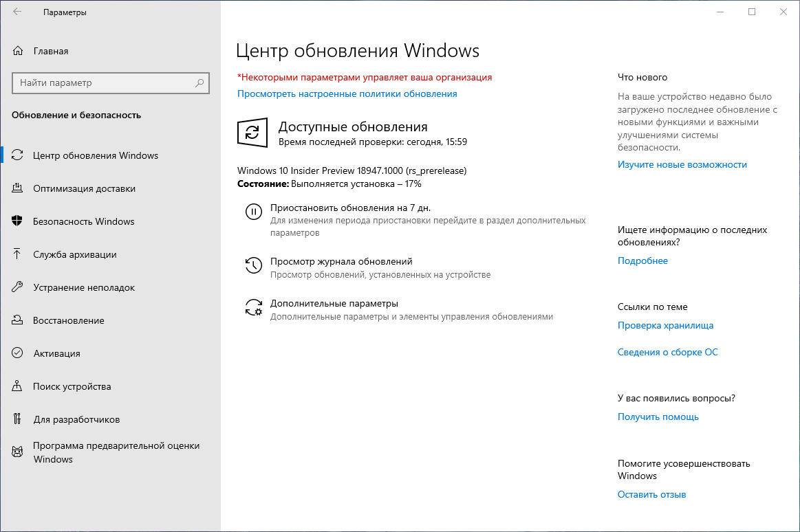Click Получить помощь link
800x532 pixels.
point(658,417)
